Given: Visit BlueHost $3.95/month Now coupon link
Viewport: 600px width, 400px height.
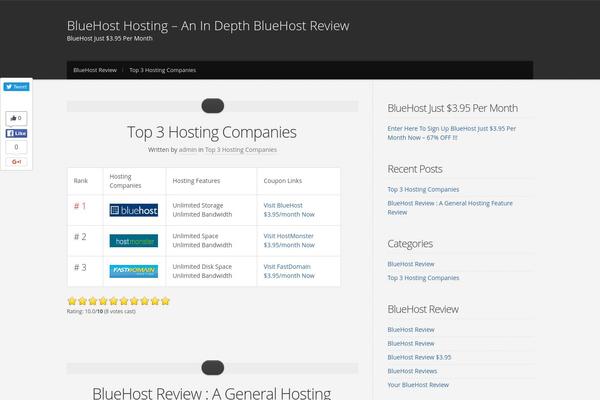Looking at the screenshot, I should click(289, 210).
